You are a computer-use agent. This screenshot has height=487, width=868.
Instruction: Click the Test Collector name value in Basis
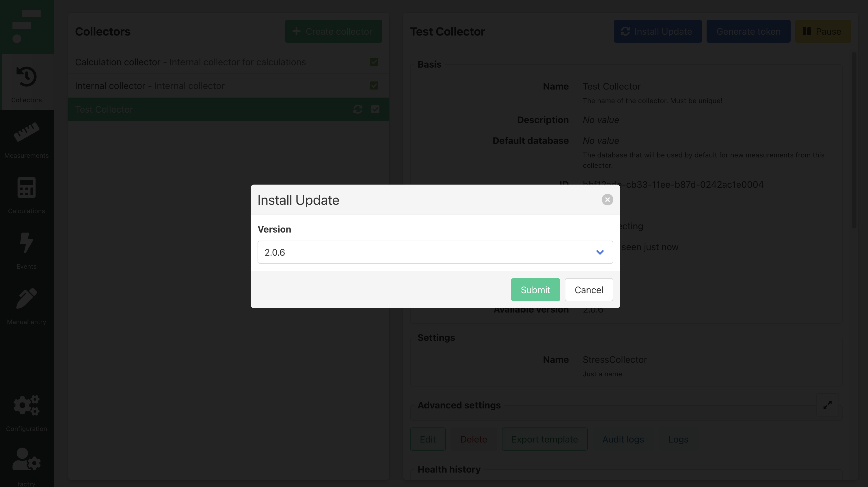pos(611,86)
